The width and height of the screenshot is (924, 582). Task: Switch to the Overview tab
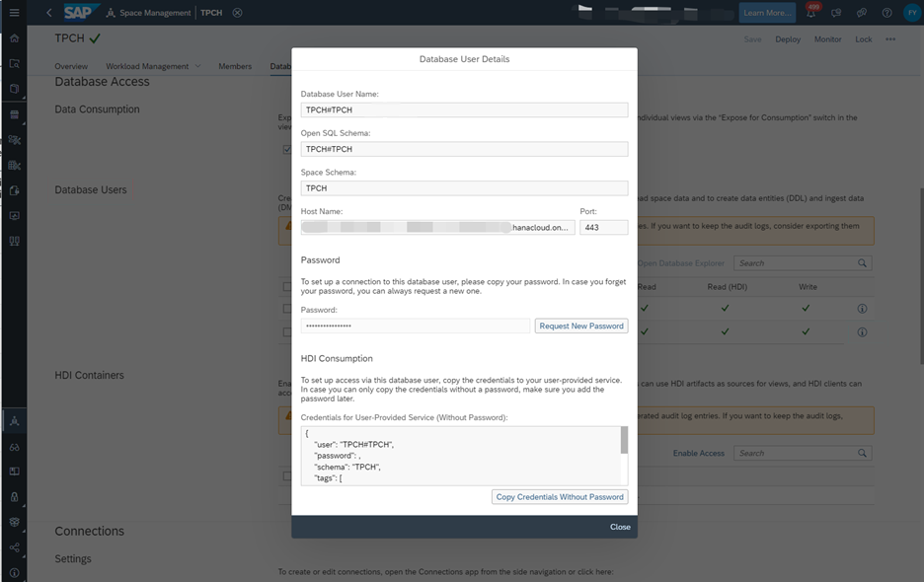[71, 66]
